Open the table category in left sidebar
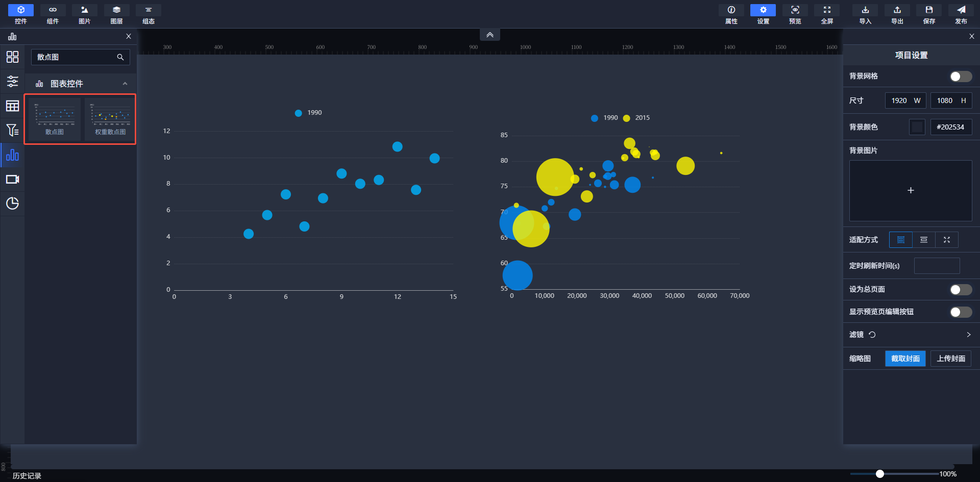This screenshot has height=482, width=980. tap(12, 106)
